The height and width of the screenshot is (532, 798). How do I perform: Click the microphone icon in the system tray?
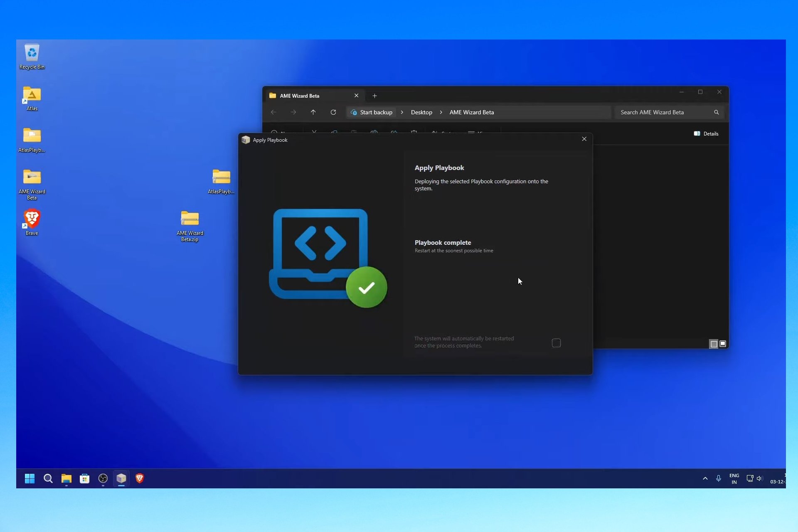(719, 478)
